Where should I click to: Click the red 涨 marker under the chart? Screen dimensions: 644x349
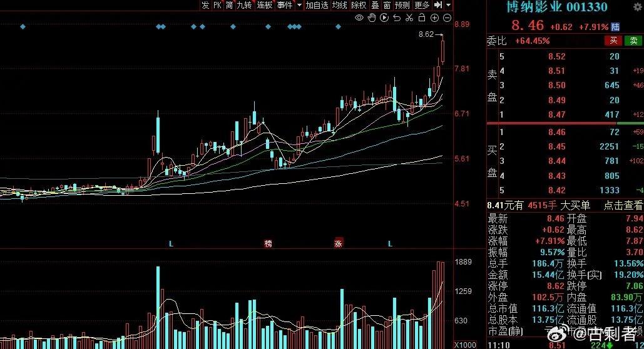tap(338, 243)
